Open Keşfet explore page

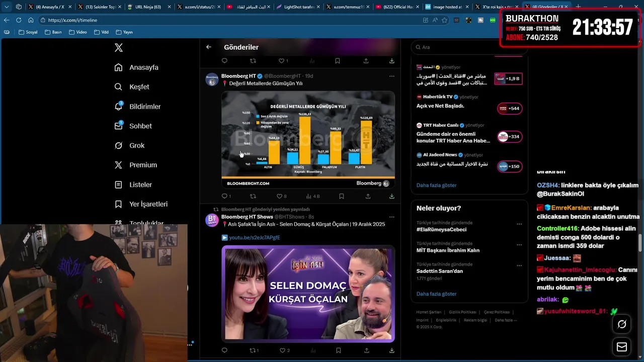132,87
